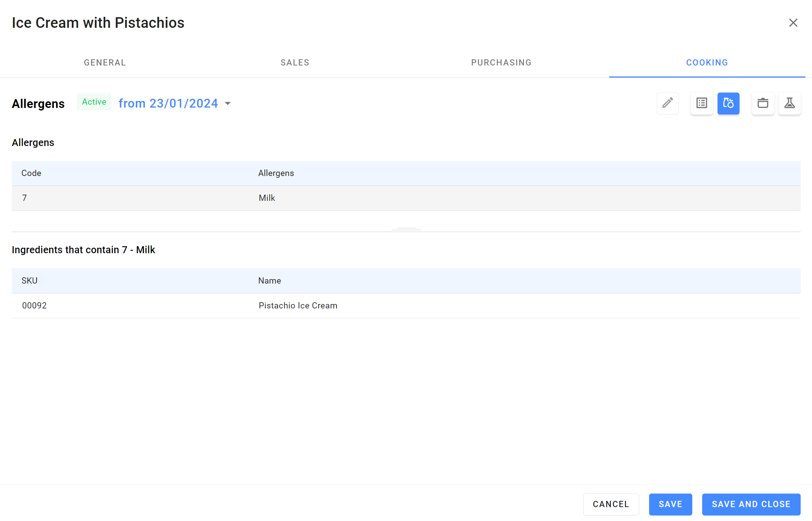Select the highlighted allergens view icon

click(x=728, y=103)
